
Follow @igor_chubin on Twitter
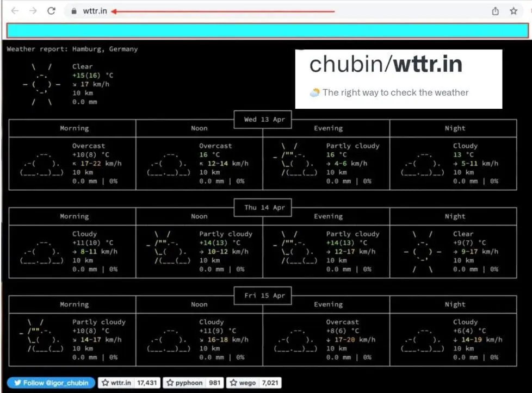[51, 383]
